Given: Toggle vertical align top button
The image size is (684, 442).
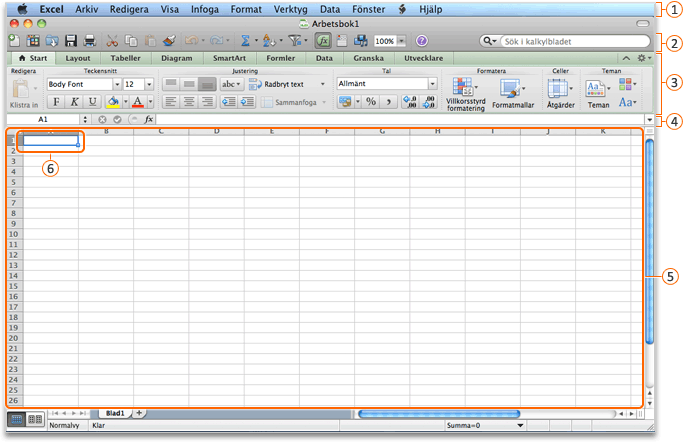Looking at the screenshot, I should 171,84.
